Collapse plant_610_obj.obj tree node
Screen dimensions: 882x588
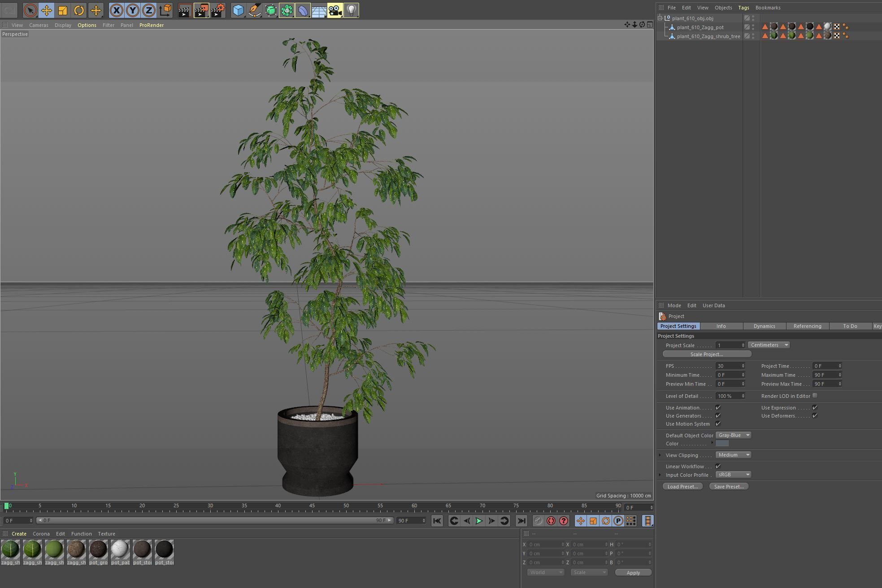[x=660, y=18]
